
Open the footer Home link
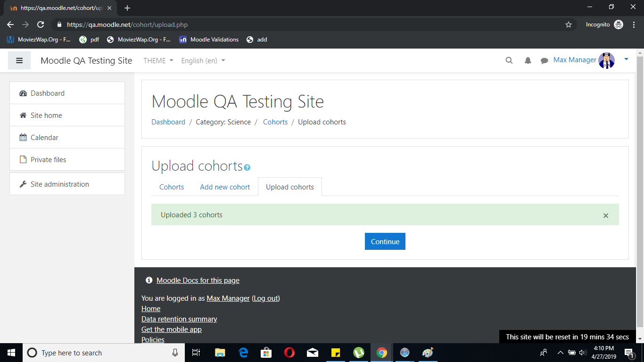pyautogui.click(x=151, y=309)
